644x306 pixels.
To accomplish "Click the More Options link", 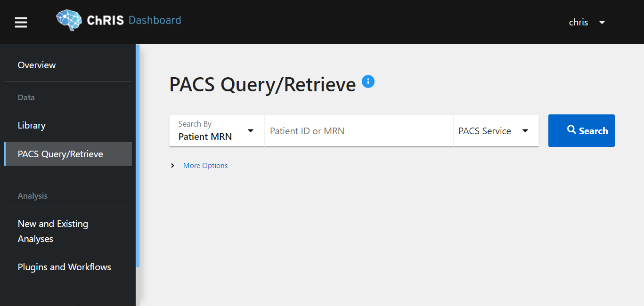I will [205, 165].
